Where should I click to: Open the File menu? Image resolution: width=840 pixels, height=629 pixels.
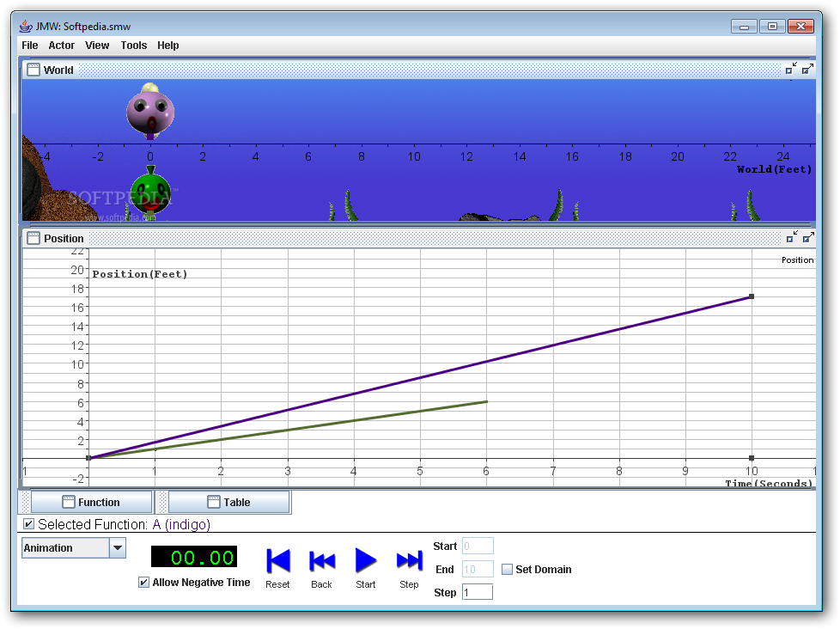(30, 46)
